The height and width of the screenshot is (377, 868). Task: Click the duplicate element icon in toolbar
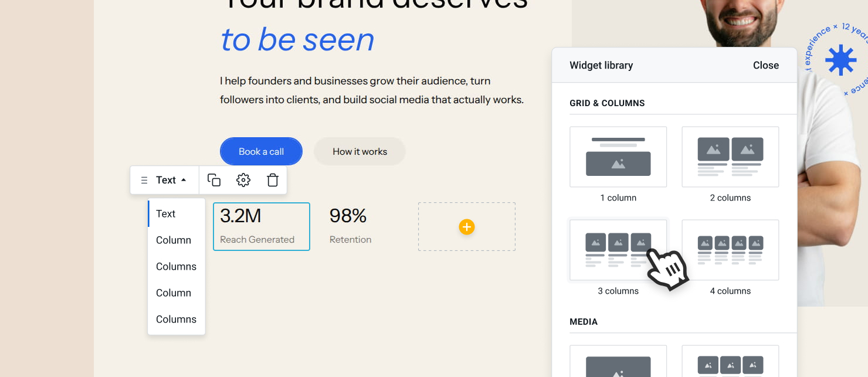click(x=214, y=180)
